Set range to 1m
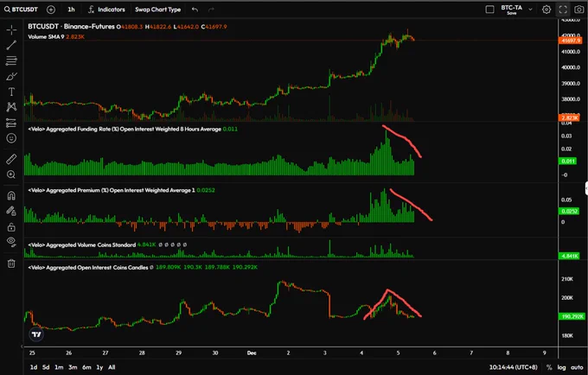Screen dimensions: 588x375 tap(59, 367)
